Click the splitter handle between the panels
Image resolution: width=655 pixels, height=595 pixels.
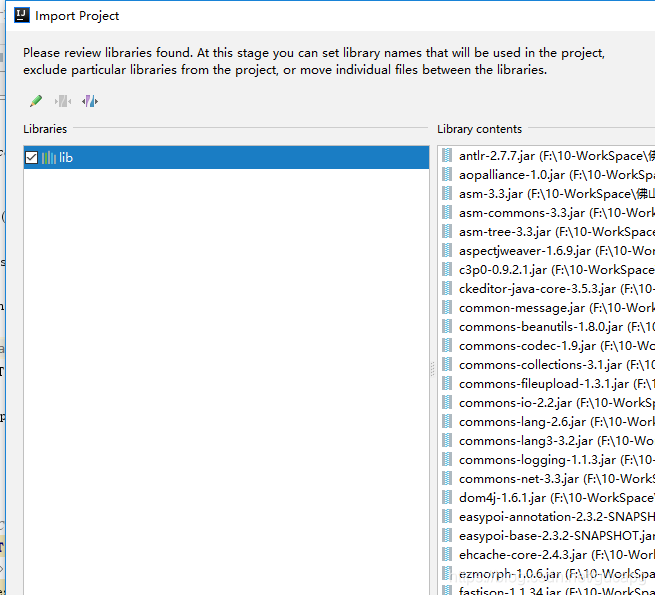click(x=433, y=369)
